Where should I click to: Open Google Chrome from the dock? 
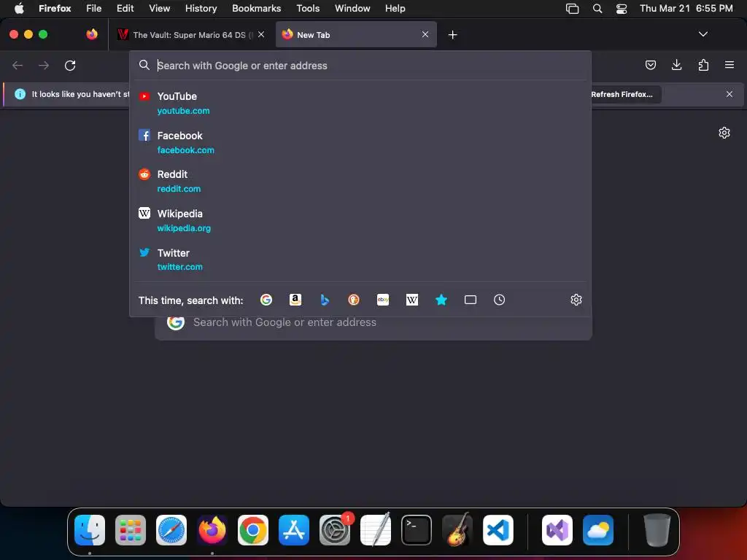[253, 530]
